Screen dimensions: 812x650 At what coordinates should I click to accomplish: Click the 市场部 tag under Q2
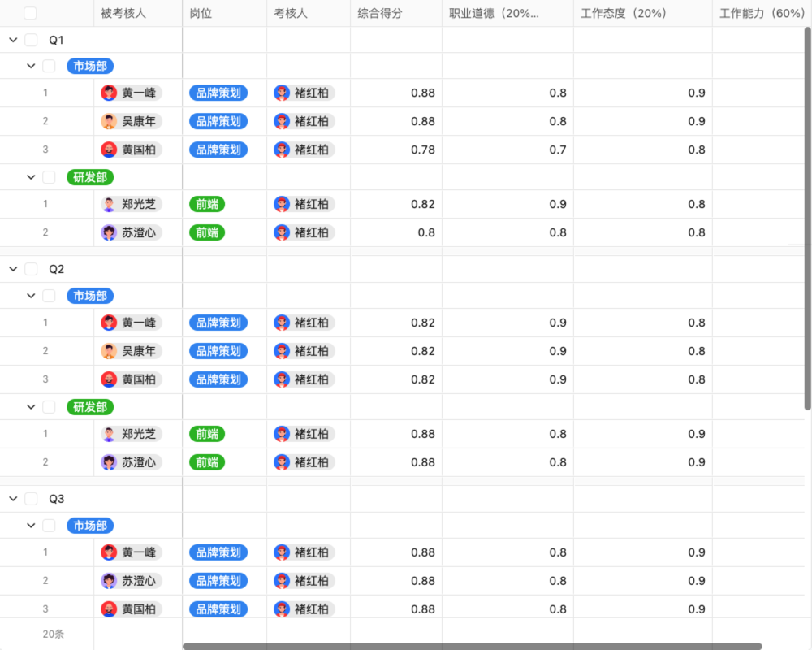click(90, 296)
